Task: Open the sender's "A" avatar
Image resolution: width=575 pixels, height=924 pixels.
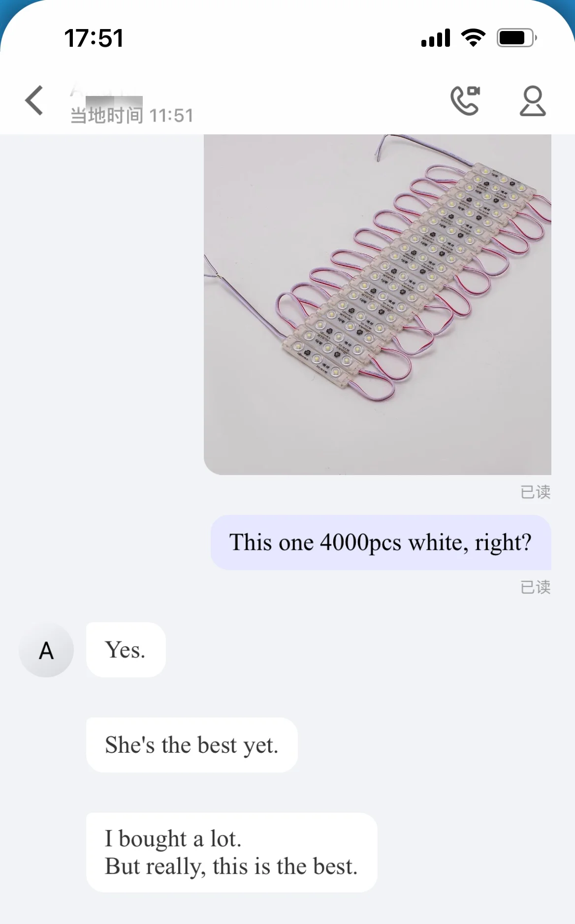Action: 46,650
